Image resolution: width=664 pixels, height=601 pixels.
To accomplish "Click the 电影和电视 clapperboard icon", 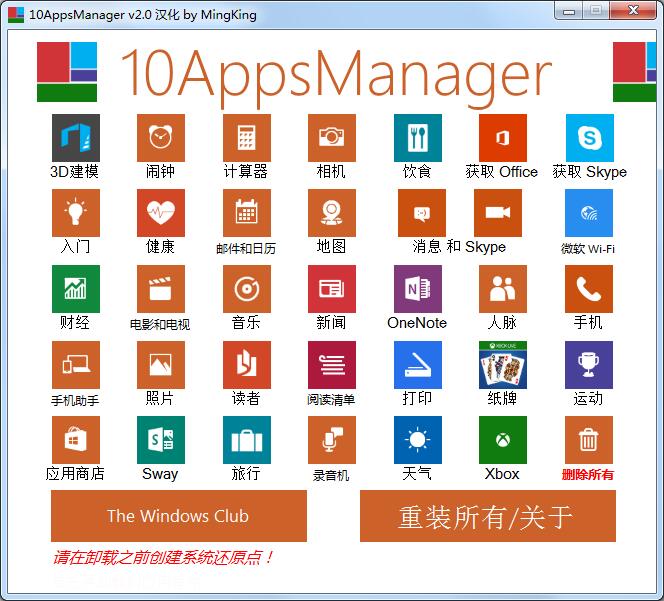I will (x=161, y=289).
